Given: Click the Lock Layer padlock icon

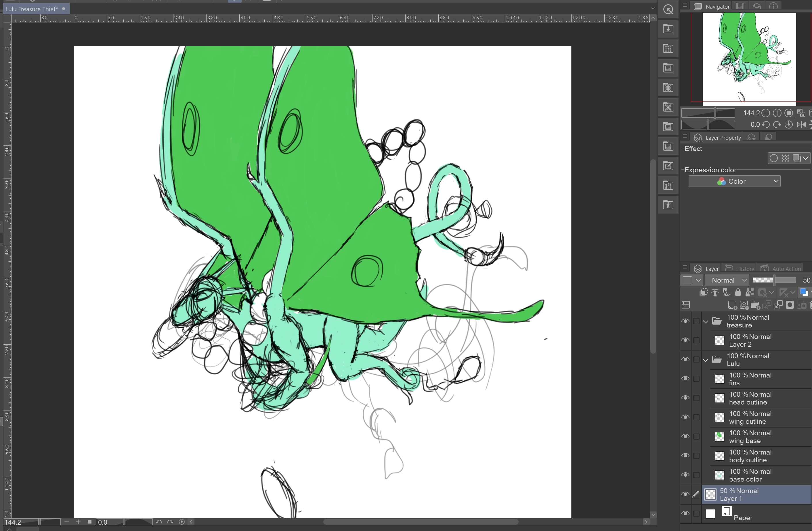Looking at the screenshot, I should pos(738,293).
